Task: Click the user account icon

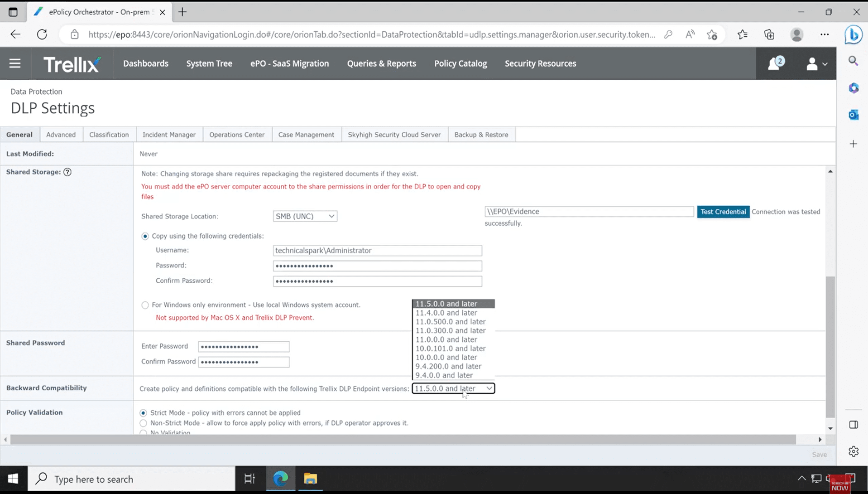Action: click(x=812, y=63)
